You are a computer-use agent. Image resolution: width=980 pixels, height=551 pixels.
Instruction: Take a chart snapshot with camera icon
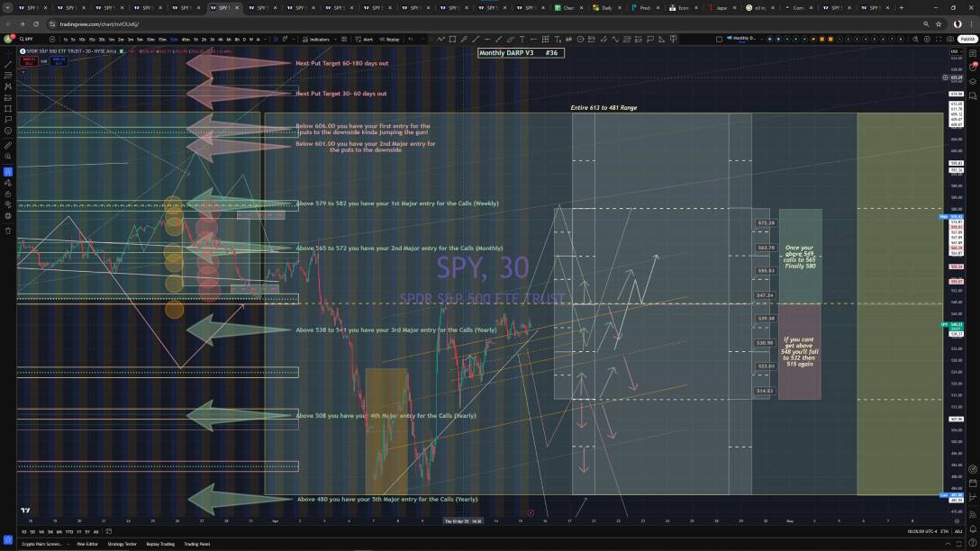[x=950, y=39]
